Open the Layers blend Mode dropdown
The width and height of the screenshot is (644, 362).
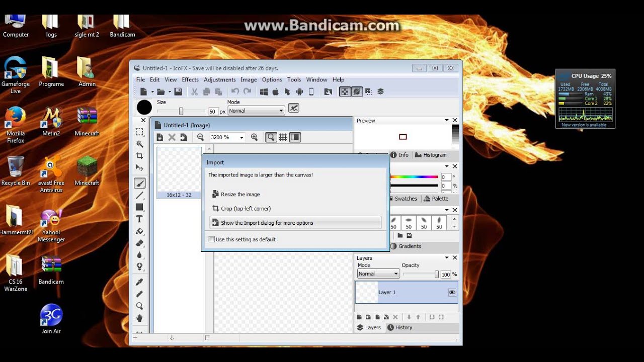point(378,274)
